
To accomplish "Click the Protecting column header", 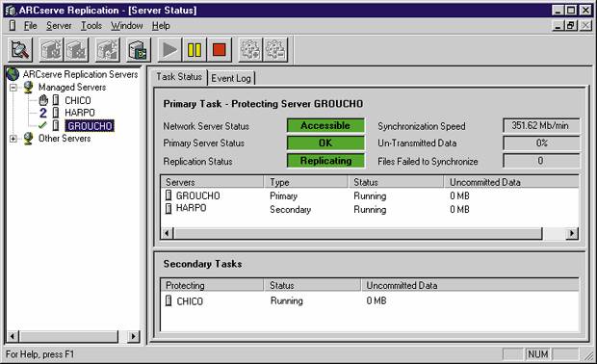I will (x=213, y=285).
